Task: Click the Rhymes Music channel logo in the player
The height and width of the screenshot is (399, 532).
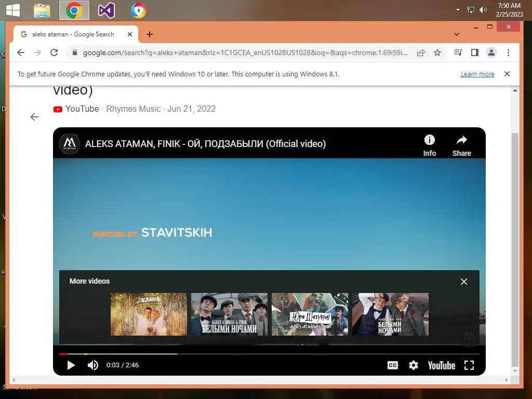Action: point(70,144)
